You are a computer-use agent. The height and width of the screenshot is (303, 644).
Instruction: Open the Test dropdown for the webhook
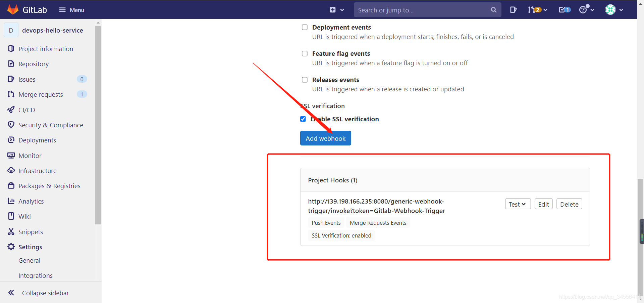pos(518,204)
